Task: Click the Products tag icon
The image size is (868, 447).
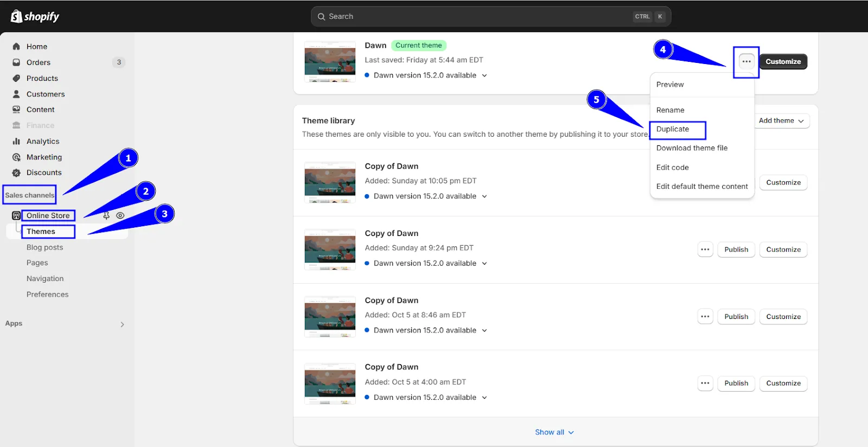Action: [x=16, y=78]
